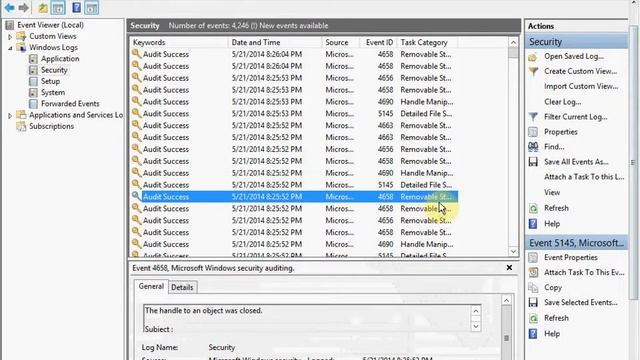Expand Applications and Services Logs node
640x360 pixels.
10,116
